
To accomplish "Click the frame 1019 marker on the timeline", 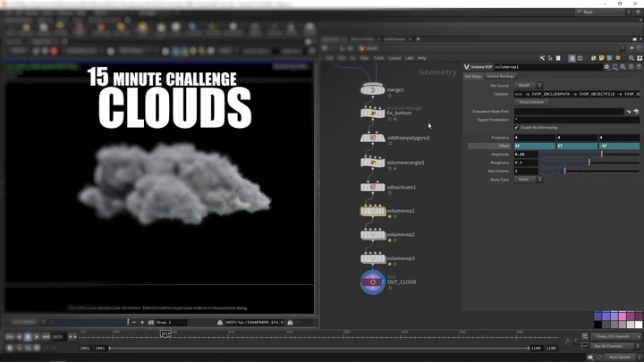I will (165, 333).
